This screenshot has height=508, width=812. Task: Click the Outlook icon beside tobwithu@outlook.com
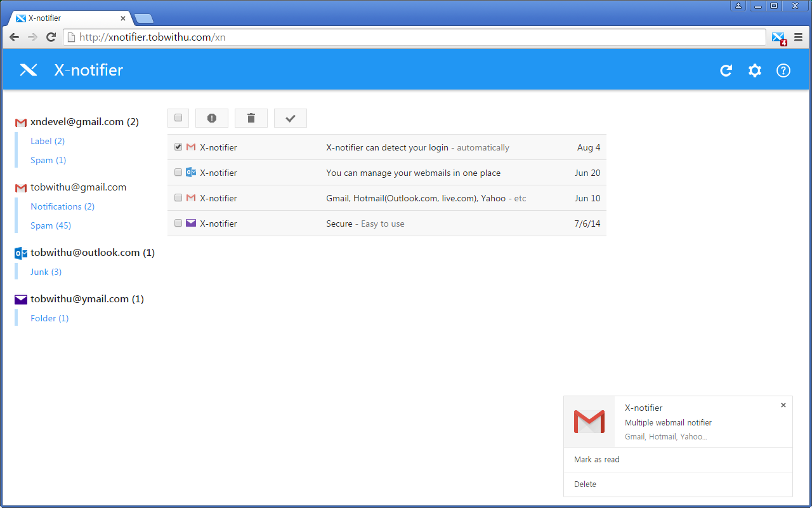click(x=20, y=253)
